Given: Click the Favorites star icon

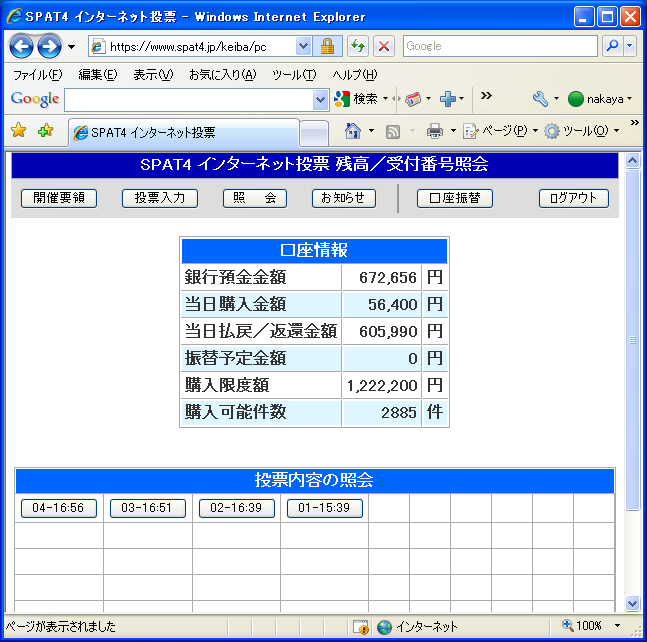Looking at the screenshot, I should (x=19, y=130).
